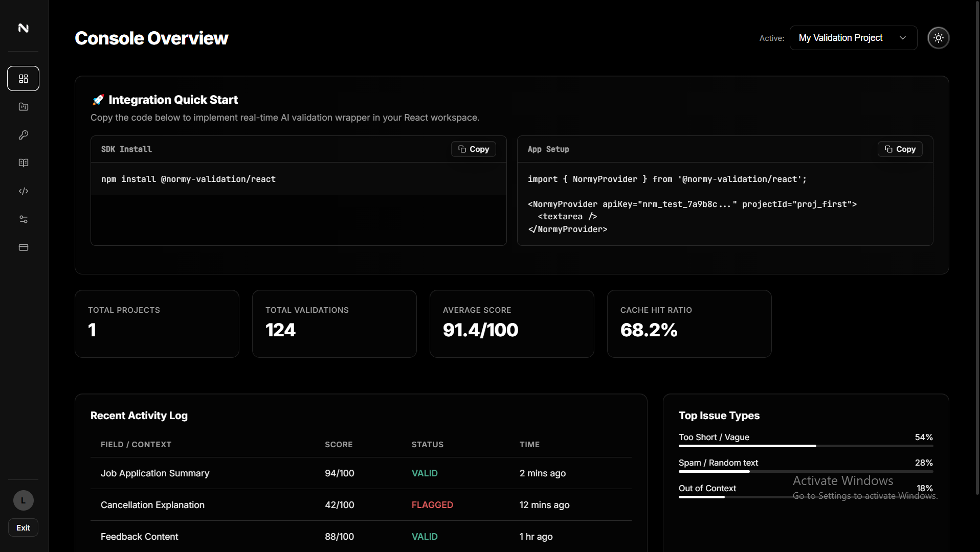980x552 pixels.
Task: Click the Too Short / Vague label
Action: tap(714, 438)
